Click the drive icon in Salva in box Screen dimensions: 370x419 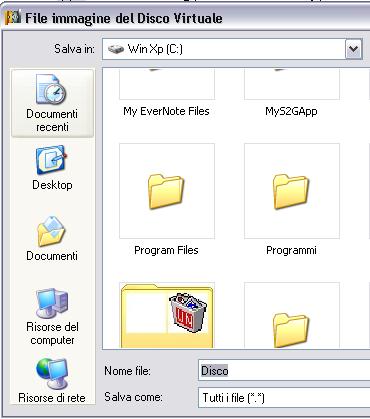point(116,50)
